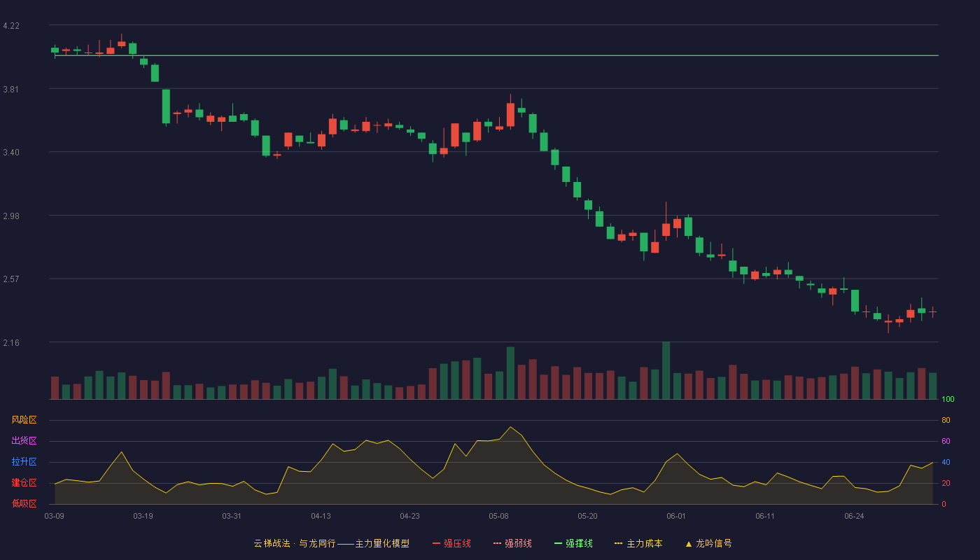980x560 pixels.
Task: Click the red 20 indicator scale value
Action: (946, 483)
